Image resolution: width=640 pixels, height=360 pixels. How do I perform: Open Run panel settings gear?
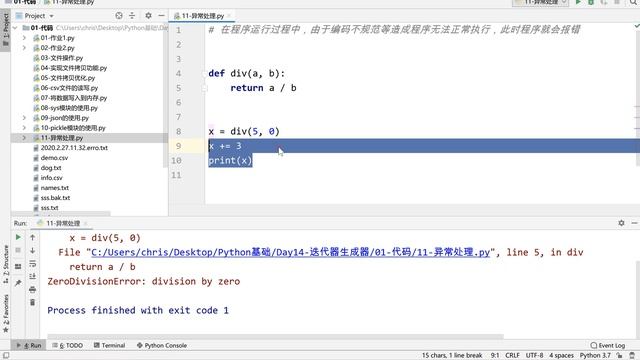tap(621, 223)
